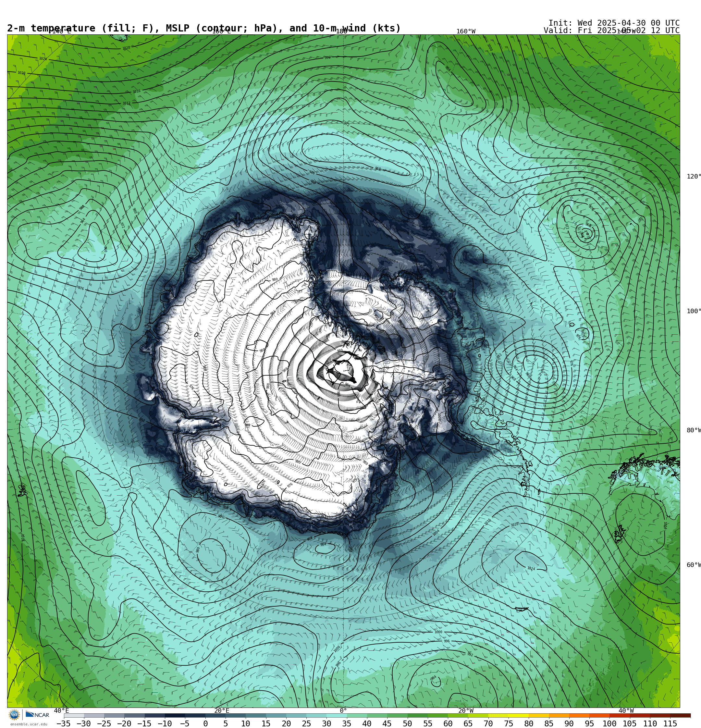Click the 0 colorbar tick label
Viewport: 701px width, 728px height.
click(x=205, y=723)
